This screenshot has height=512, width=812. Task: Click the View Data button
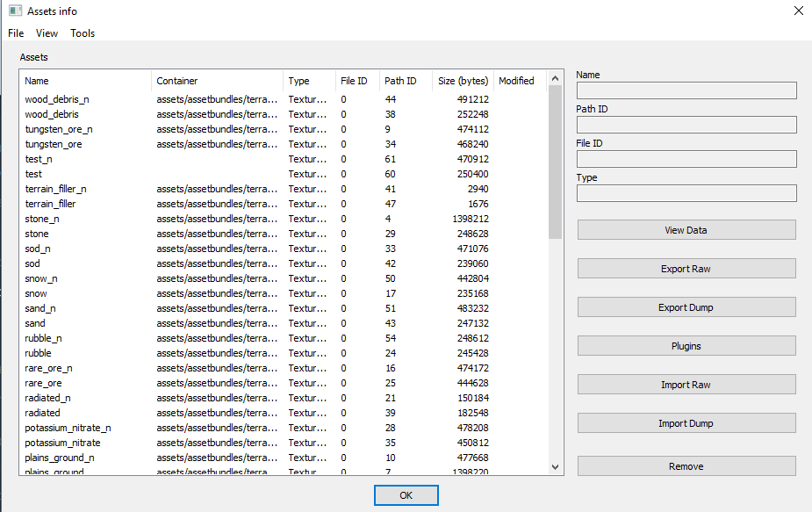[686, 230]
